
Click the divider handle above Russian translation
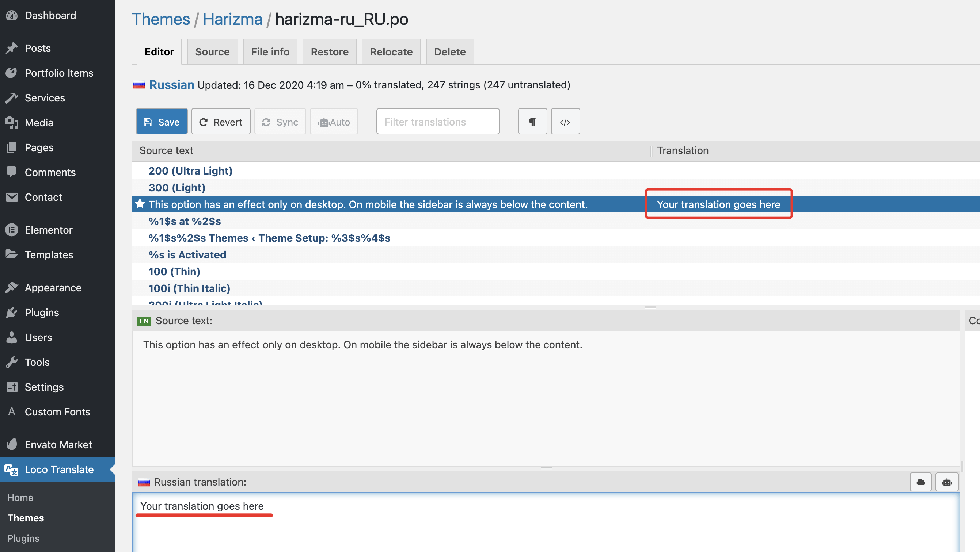[x=546, y=468]
